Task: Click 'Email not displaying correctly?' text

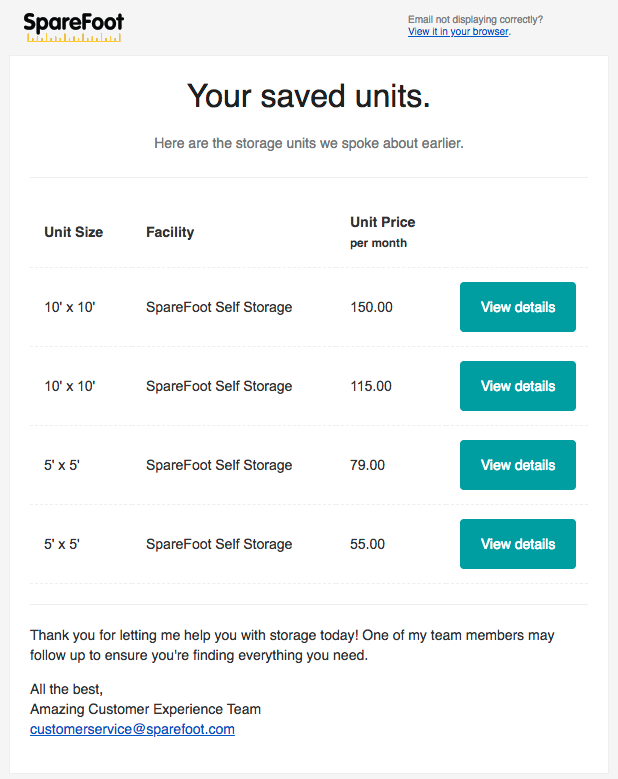Action: (x=475, y=19)
